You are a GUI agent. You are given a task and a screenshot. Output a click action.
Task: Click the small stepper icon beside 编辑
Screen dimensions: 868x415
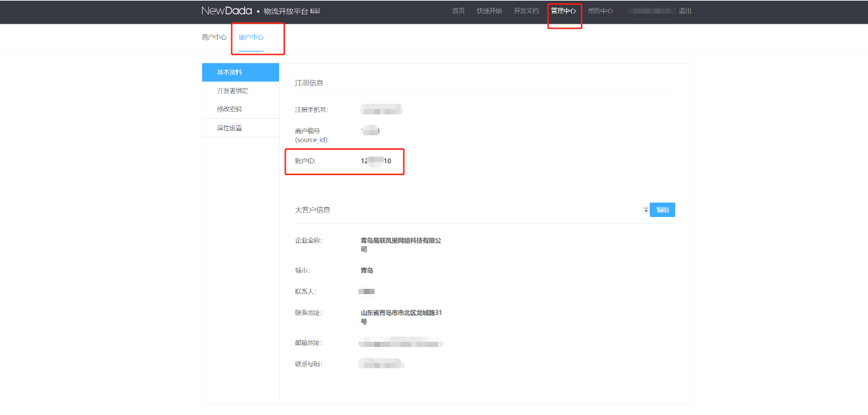coord(646,210)
